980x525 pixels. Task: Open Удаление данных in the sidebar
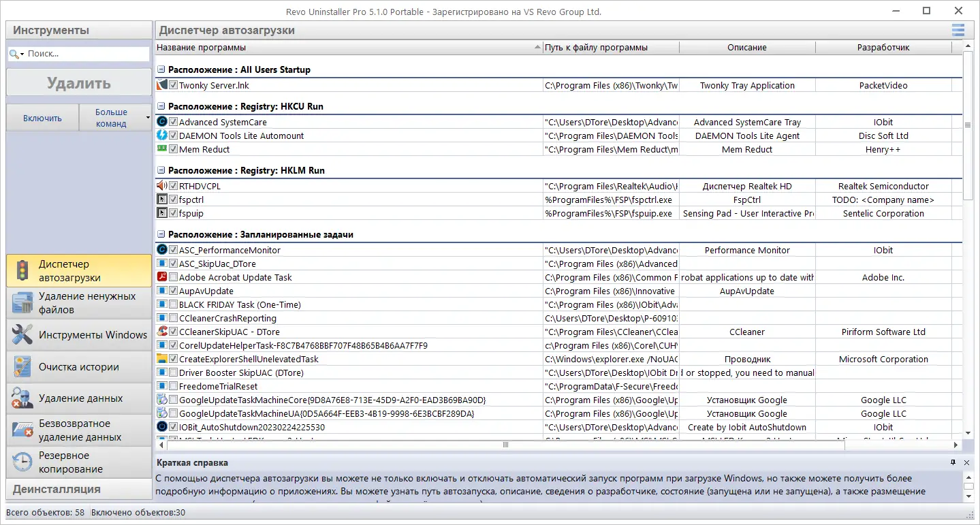point(79,398)
